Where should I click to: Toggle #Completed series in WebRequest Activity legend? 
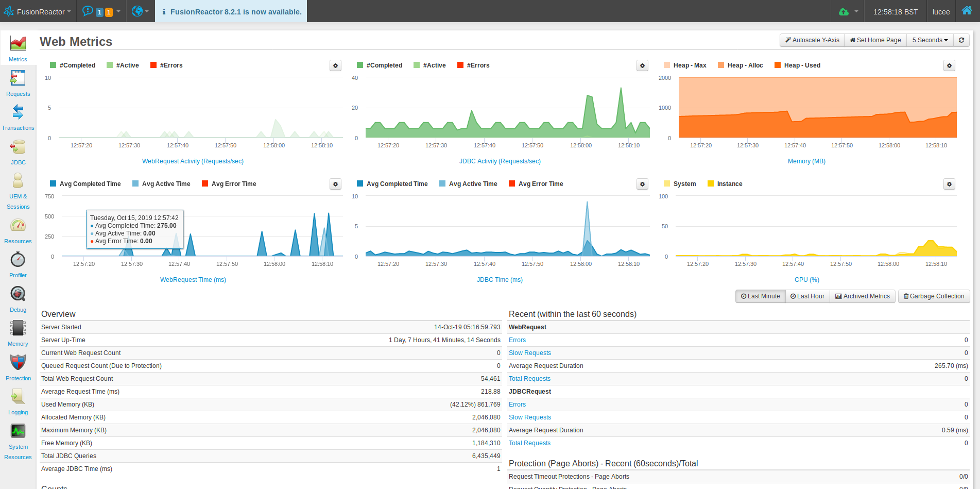pos(73,65)
